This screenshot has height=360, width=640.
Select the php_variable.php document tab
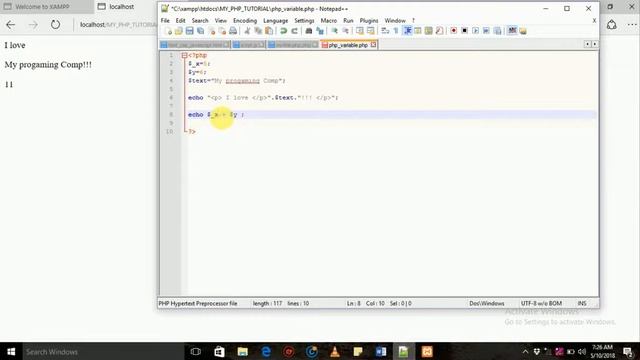click(x=348, y=45)
